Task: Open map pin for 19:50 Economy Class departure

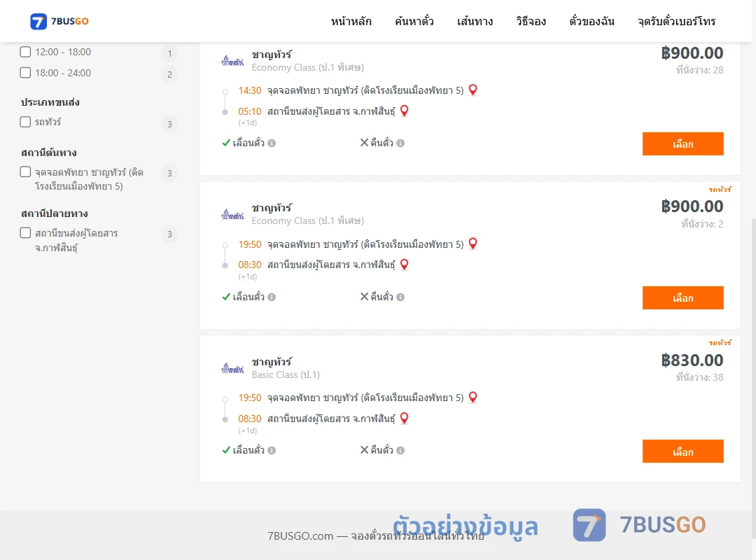Action: (473, 244)
